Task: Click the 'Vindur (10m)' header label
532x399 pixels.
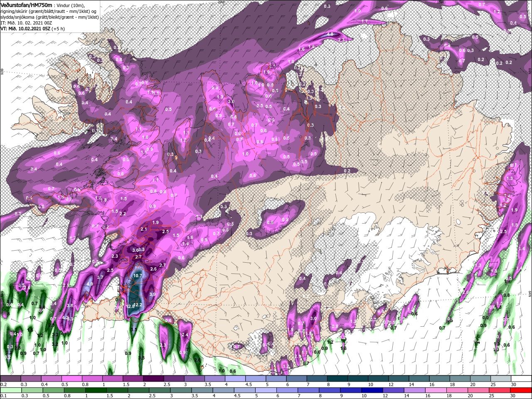Action: point(70,5)
